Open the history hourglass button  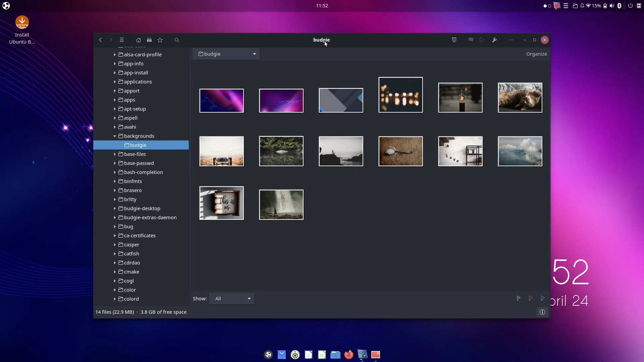(122, 40)
